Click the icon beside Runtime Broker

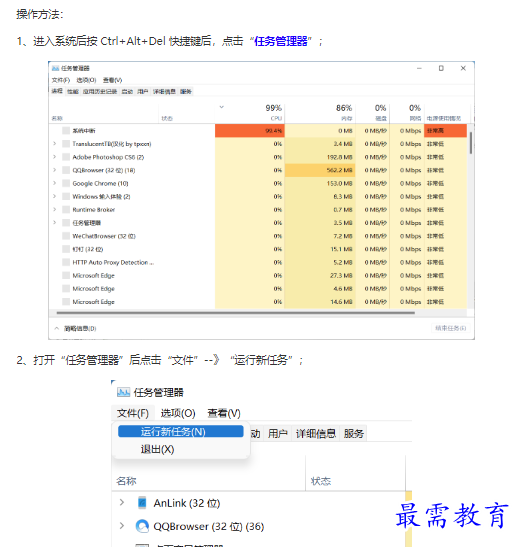click(x=66, y=210)
